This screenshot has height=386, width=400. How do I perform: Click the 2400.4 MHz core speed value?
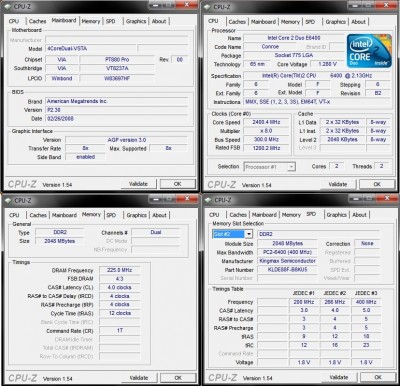pos(266,122)
